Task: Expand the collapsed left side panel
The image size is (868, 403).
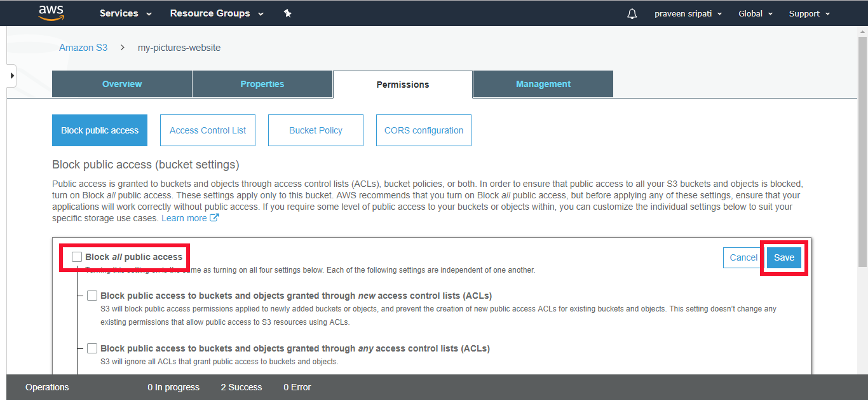Action: (x=11, y=75)
